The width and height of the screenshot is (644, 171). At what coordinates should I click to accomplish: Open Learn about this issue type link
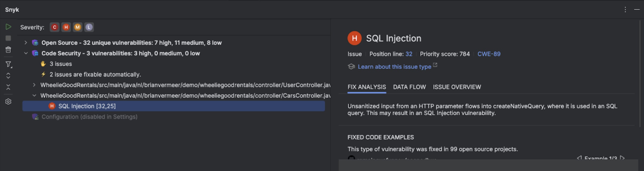coord(394,67)
